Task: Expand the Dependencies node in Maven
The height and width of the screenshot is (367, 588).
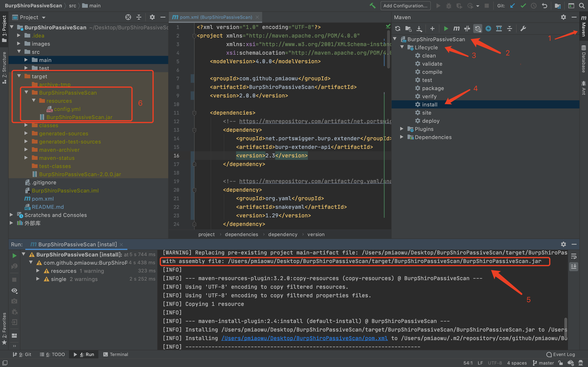Action: pos(402,137)
